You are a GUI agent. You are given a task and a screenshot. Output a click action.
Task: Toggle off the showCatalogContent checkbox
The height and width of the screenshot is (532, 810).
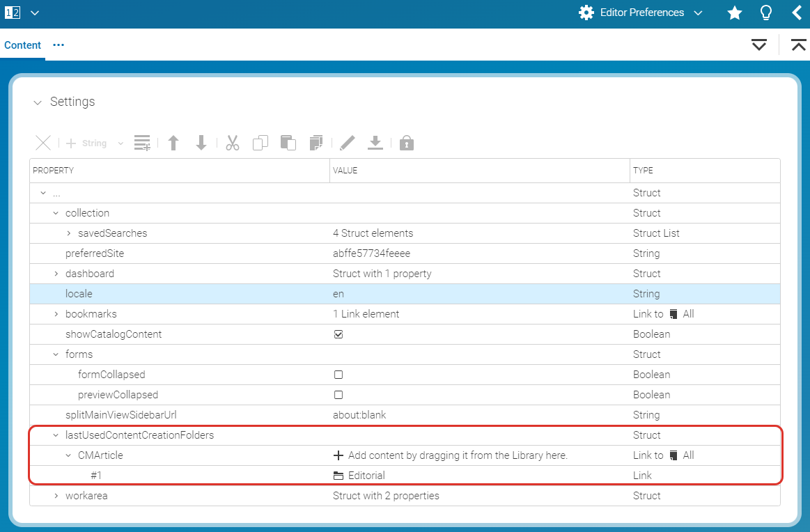(338, 334)
